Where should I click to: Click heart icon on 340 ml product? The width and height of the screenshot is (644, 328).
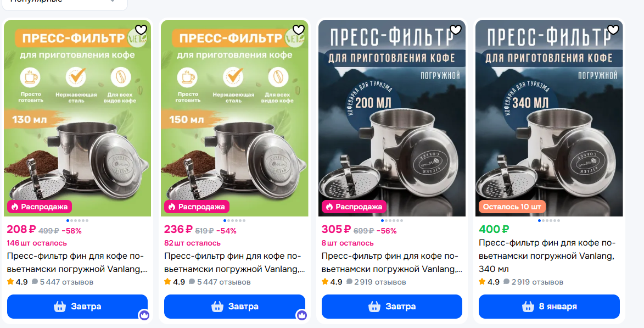point(613,30)
